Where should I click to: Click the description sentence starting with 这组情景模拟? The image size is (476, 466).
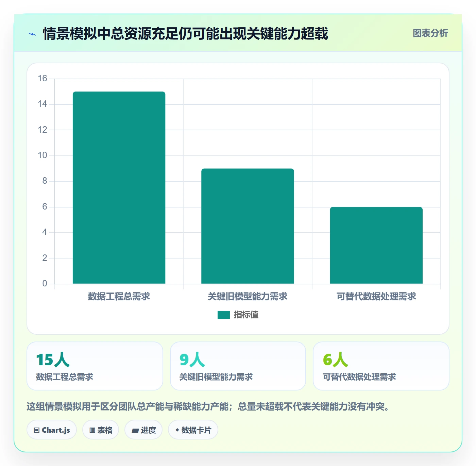[x=209, y=406]
